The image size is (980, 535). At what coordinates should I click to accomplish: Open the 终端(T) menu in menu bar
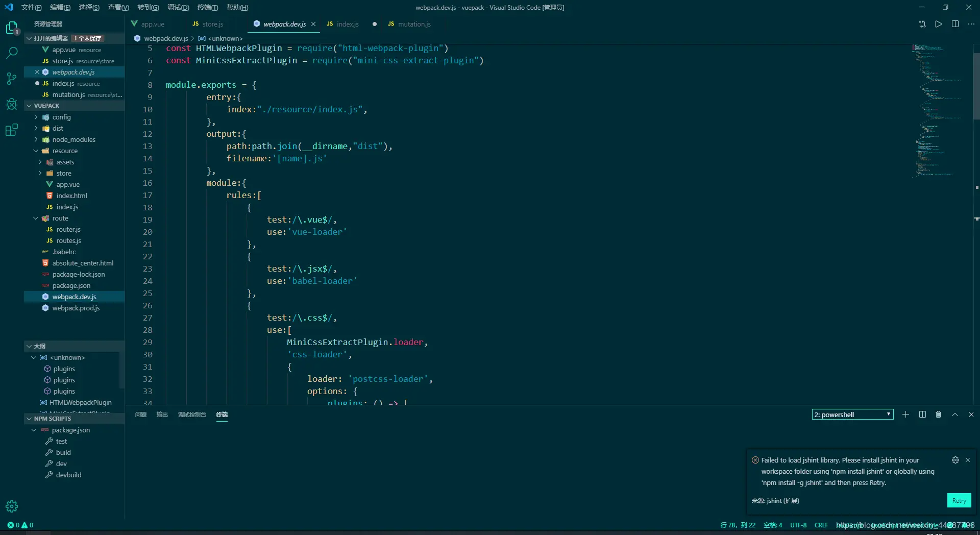click(x=208, y=7)
